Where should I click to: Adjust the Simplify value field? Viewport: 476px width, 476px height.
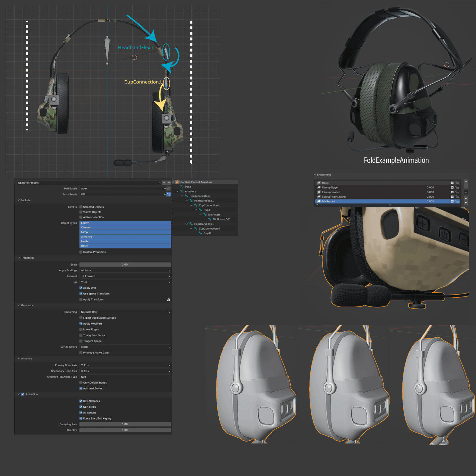pos(125,430)
